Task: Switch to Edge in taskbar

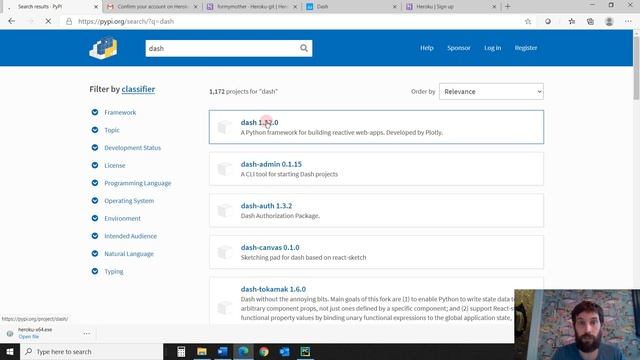Action: (243, 351)
